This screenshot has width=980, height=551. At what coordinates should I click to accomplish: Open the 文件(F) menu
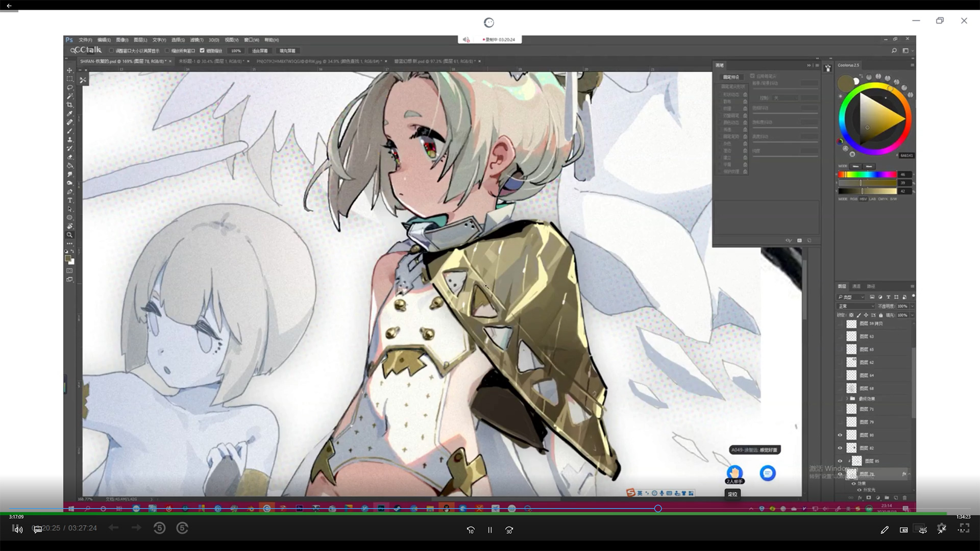(85, 40)
